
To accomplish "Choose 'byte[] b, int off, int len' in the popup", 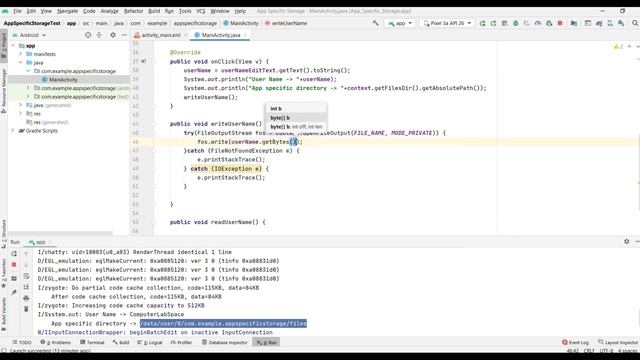I will (x=296, y=127).
